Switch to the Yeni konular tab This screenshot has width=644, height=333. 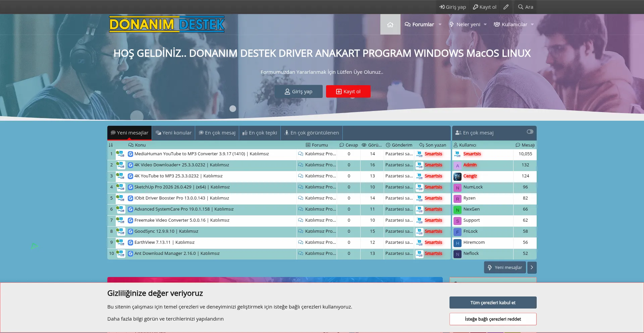173,133
